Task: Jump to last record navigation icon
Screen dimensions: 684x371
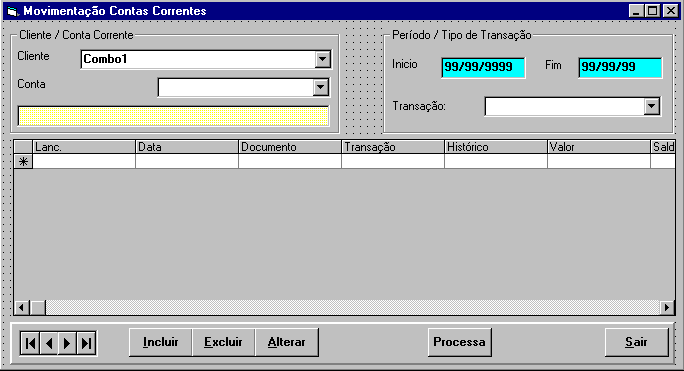Action: click(x=86, y=343)
